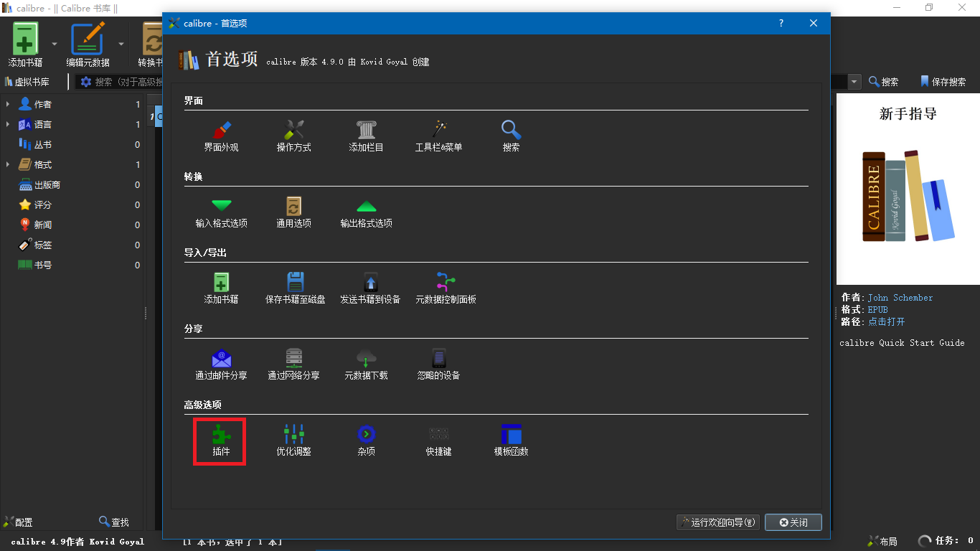Open 通过邮件分享 email sharing settings

(221, 364)
